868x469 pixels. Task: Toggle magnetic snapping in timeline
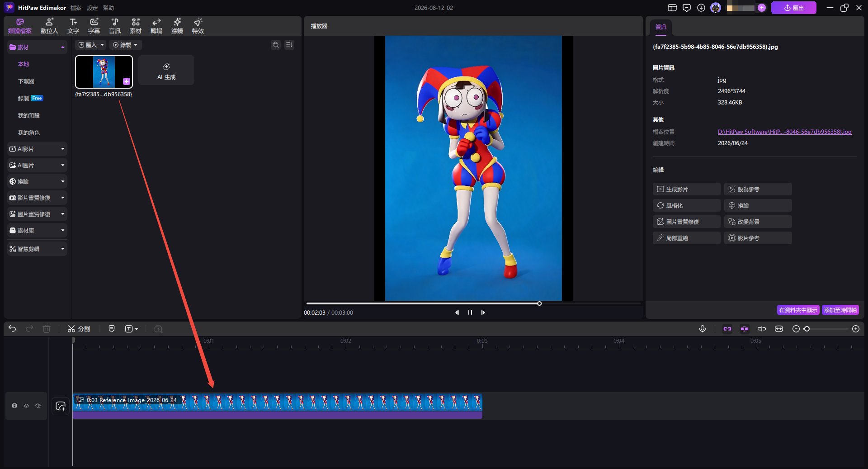point(745,329)
